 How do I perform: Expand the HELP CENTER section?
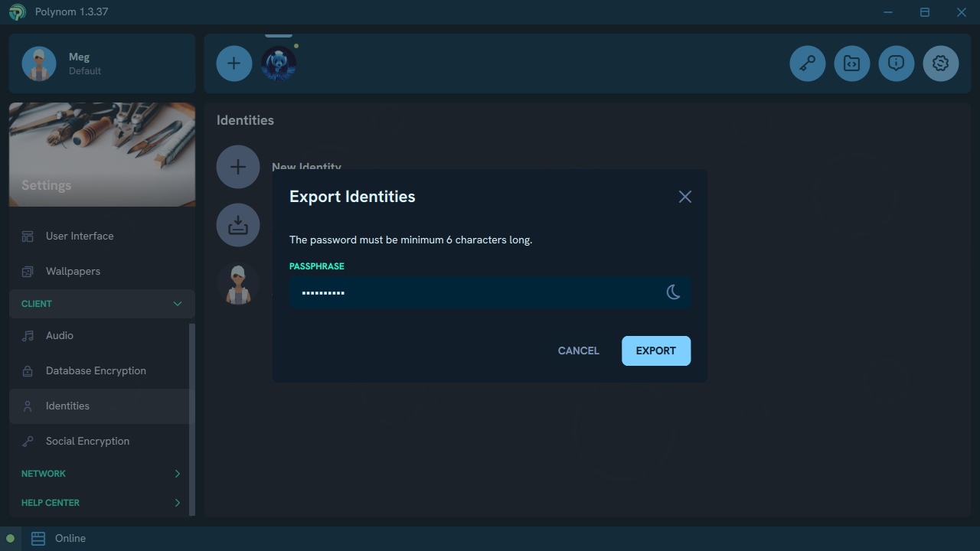click(178, 503)
